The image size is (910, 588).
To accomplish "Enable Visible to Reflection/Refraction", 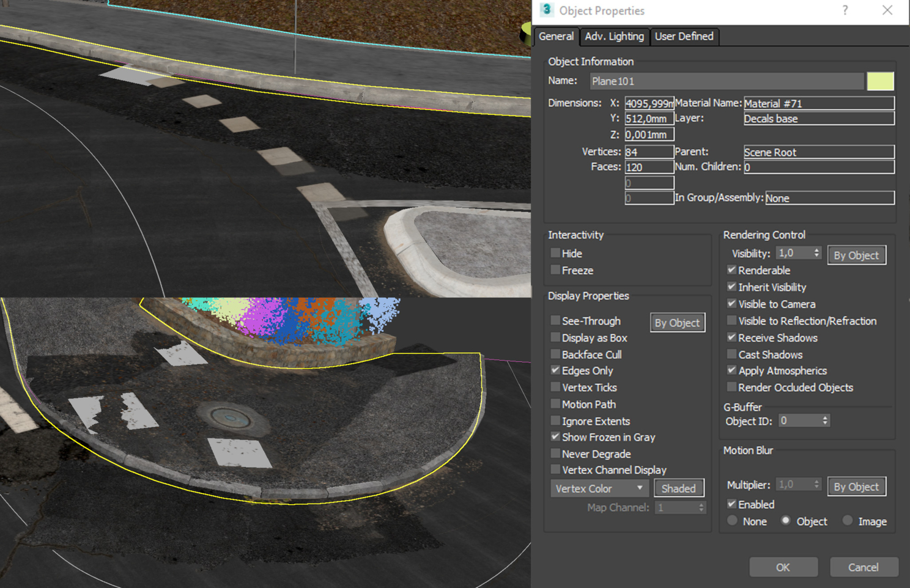I will [x=731, y=321].
